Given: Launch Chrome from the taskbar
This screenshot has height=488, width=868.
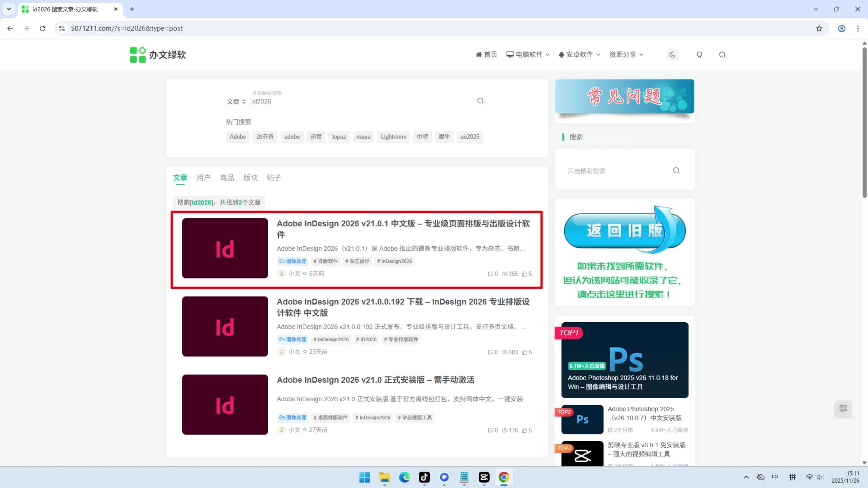Looking at the screenshot, I should (504, 477).
